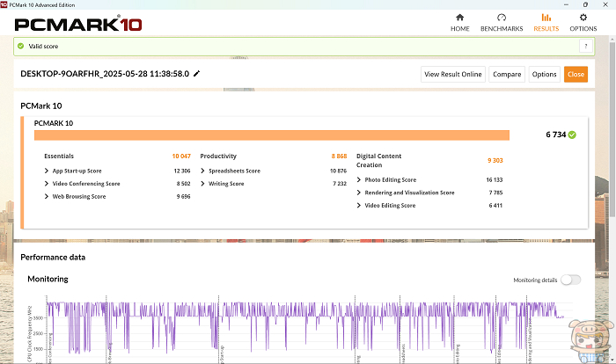Click the Video Editing value 6 411

(495, 206)
